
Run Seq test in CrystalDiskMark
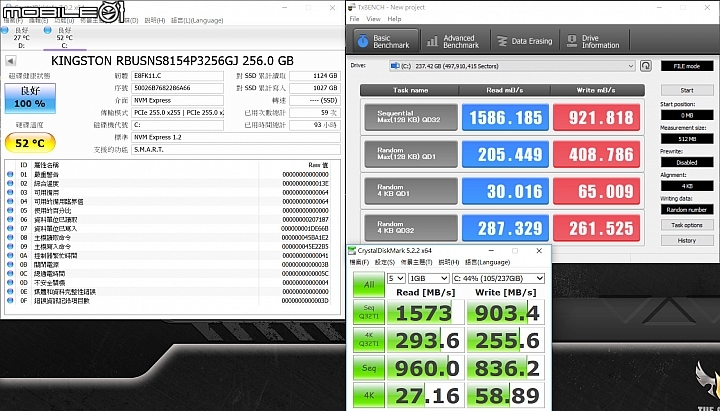(x=369, y=368)
